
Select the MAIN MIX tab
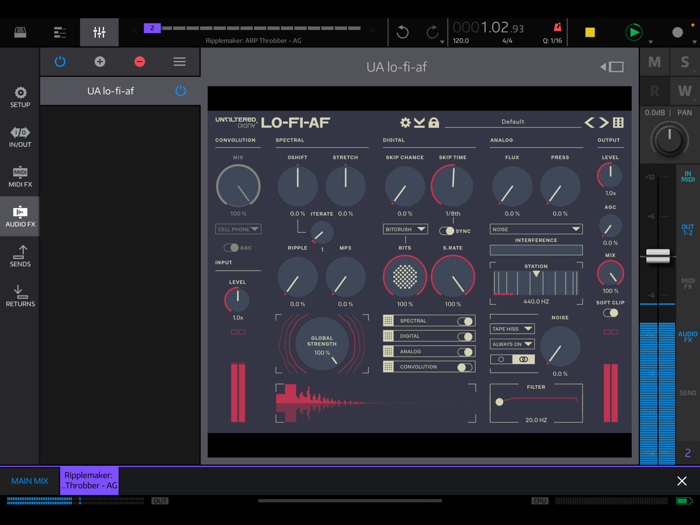pyautogui.click(x=29, y=481)
